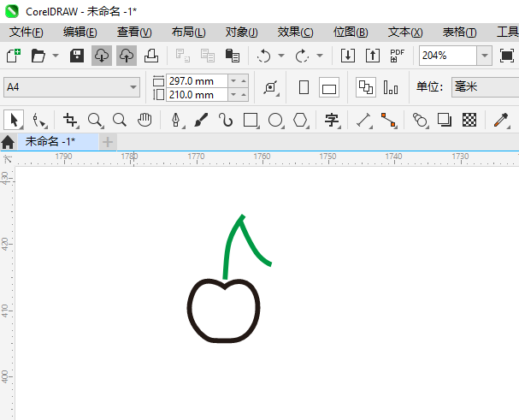The width and height of the screenshot is (519, 420).
Task: Open the 对象(J) menu
Action: coord(242,33)
